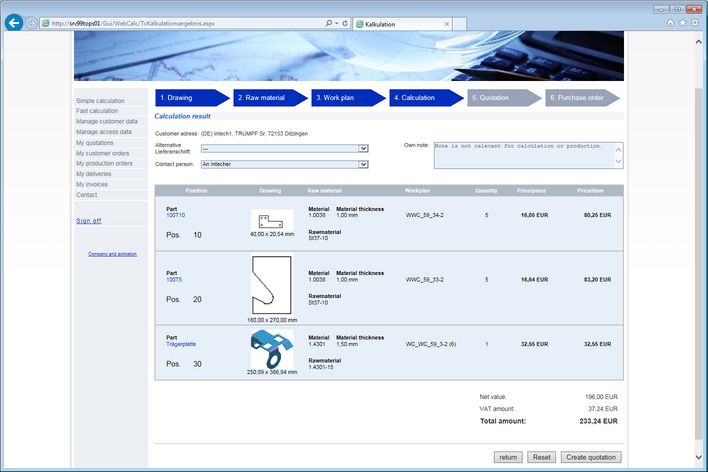Open the browser favorites star icon
The image size is (708, 472).
[x=683, y=22]
